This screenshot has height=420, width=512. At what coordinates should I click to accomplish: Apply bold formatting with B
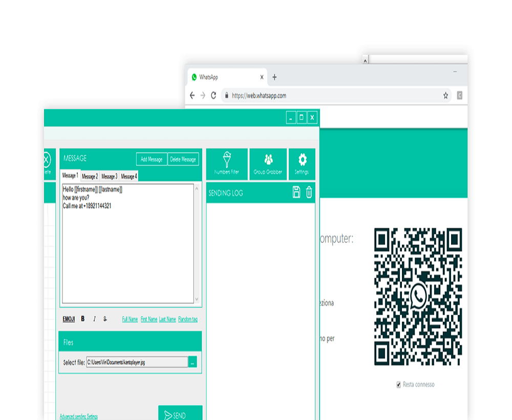(x=83, y=319)
